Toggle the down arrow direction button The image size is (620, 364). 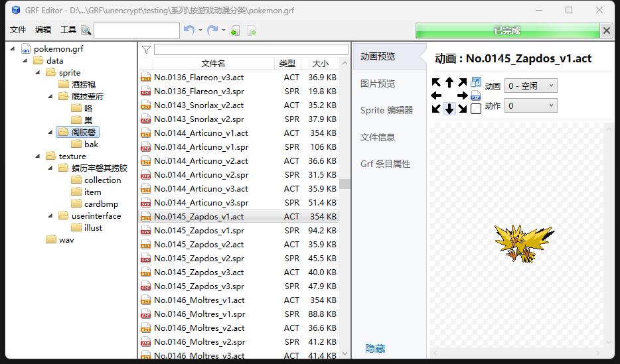click(x=449, y=109)
